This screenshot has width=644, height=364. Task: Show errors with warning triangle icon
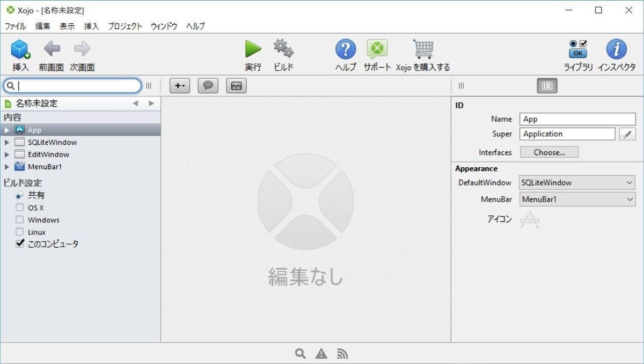[321, 353]
